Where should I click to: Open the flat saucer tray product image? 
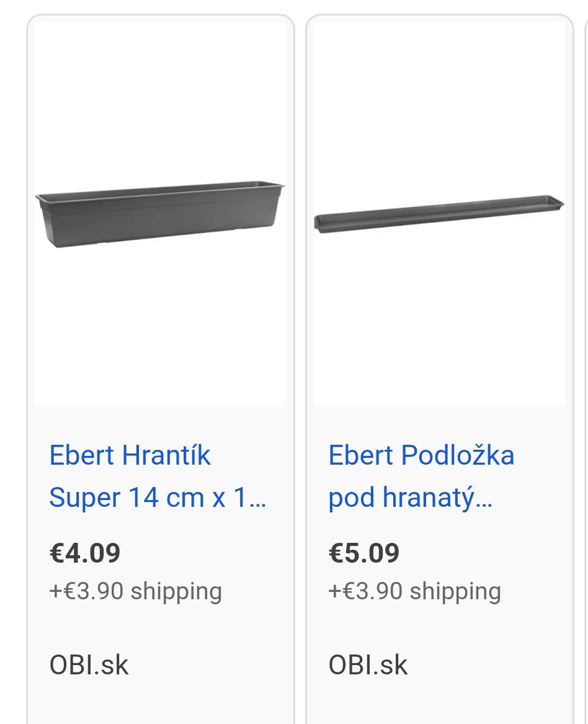(x=439, y=214)
